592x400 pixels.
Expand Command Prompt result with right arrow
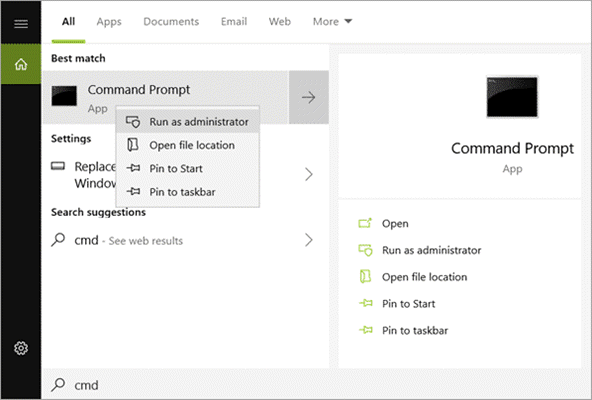pos(309,97)
